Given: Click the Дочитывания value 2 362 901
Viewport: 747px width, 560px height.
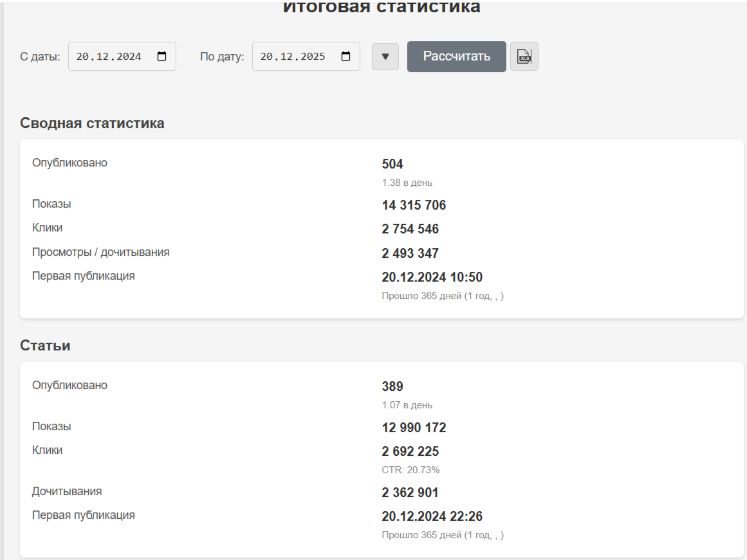Looking at the screenshot, I should click(x=410, y=492).
